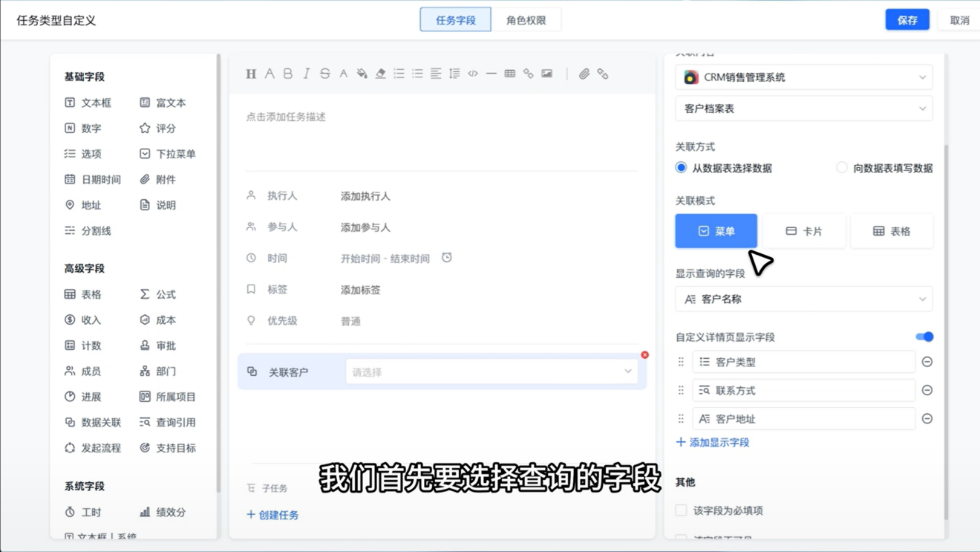Viewport: 980px width, 552px height.
Task: Open the 客户地址 field selector
Action: point(804,419)
